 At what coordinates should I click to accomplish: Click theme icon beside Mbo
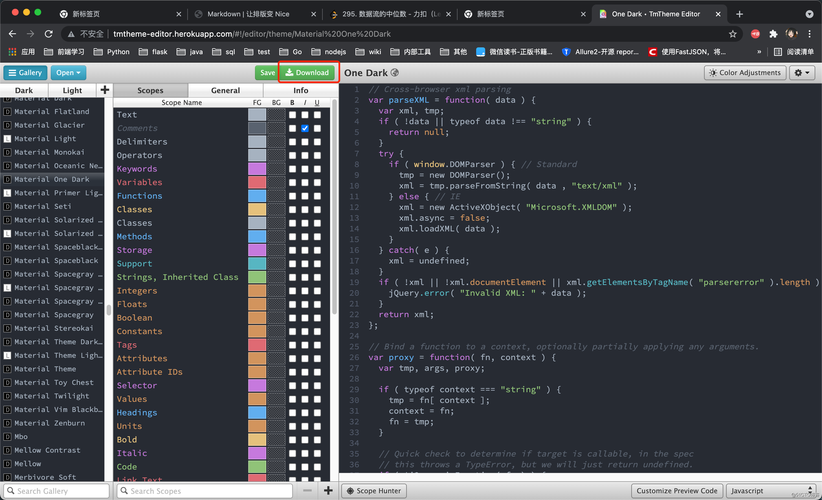coord(7,437)
